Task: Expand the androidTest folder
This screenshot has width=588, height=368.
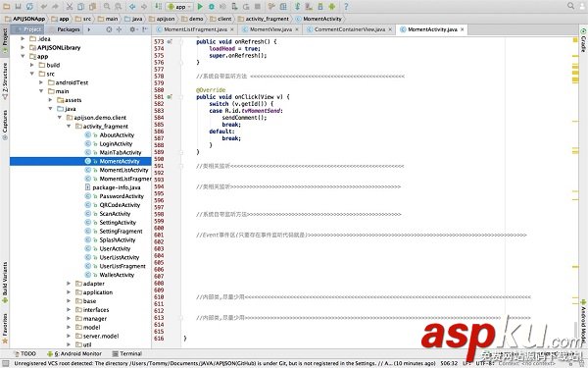Action: click(41, 82)
